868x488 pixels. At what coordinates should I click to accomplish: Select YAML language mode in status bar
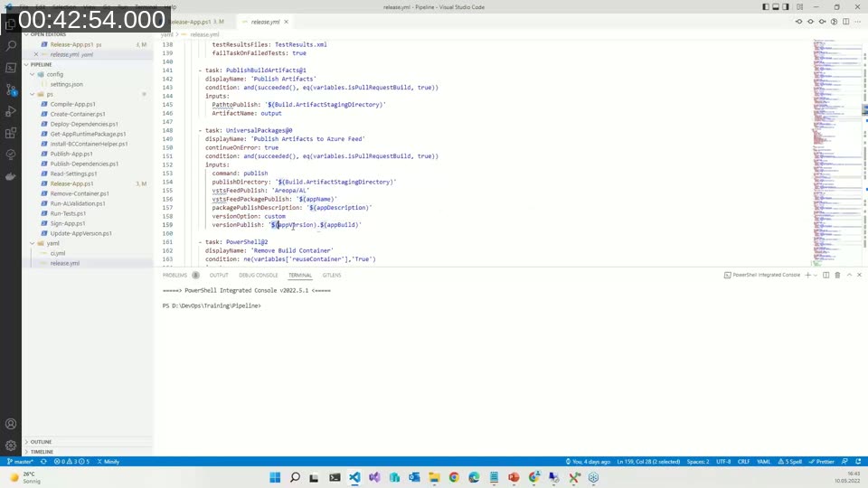pyautogui.click(x=763, y=462)
